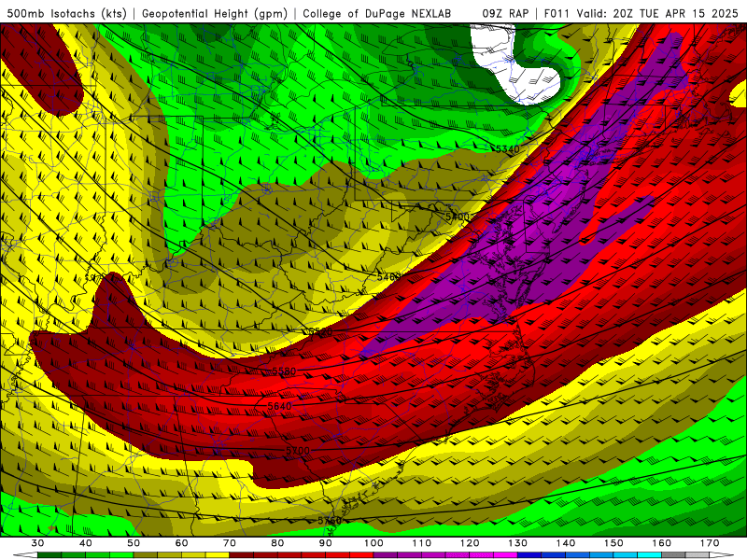Click the 150 value on the color scale
Viewport: 747px width, 560px height.
(x=614, y=543)
